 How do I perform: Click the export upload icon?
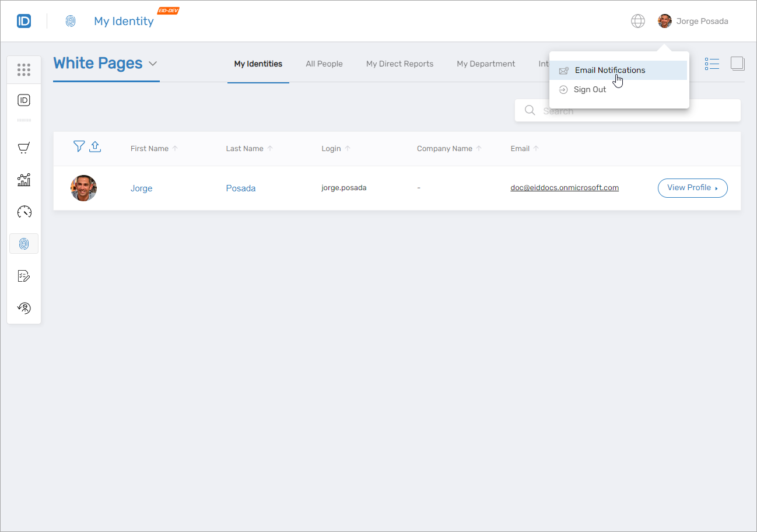point(95,146)
